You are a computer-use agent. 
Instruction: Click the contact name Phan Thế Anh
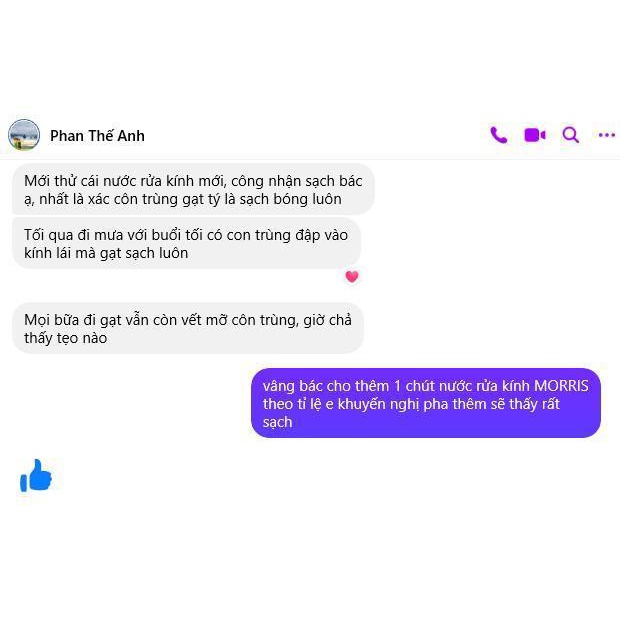97,136
